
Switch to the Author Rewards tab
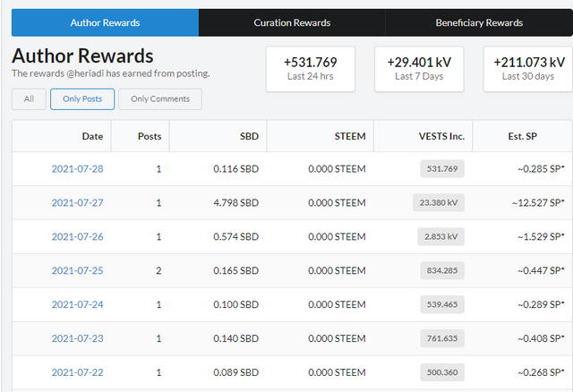[106, 22]
